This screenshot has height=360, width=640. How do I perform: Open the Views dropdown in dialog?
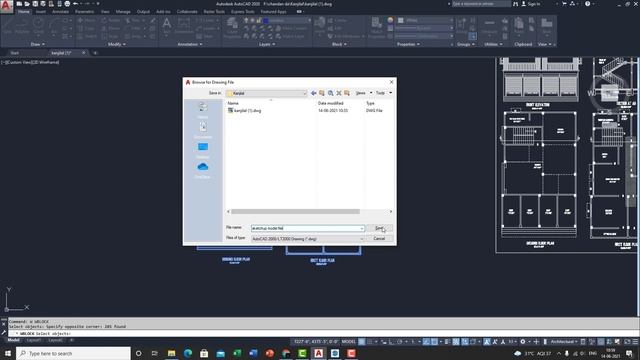coord(364,93)
